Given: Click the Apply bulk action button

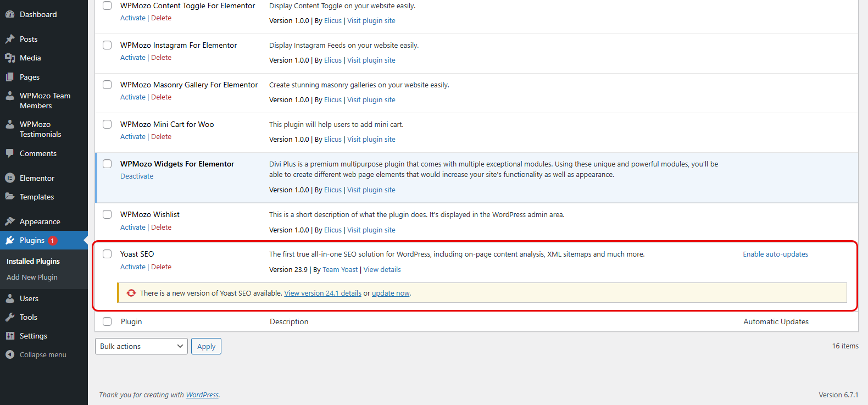Looking at the screenshot, I should tap(206, 346).
